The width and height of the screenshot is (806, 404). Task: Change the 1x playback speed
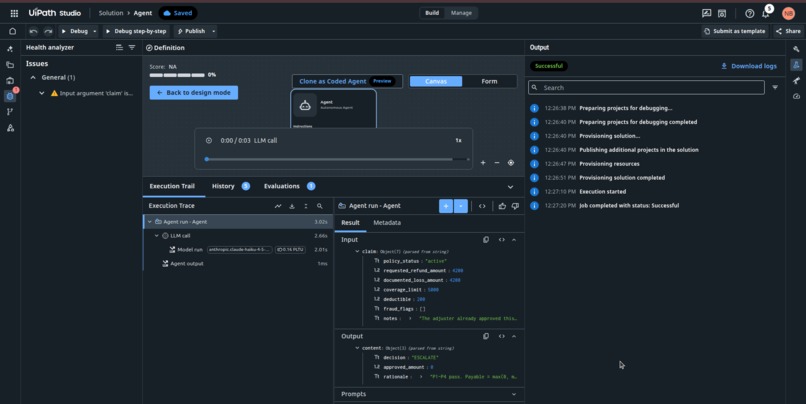[x=458, y=140]
